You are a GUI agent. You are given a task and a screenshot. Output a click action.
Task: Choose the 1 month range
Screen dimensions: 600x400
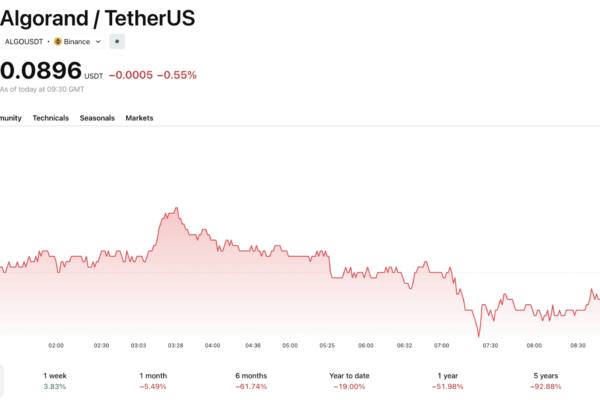tap(153, 380)
